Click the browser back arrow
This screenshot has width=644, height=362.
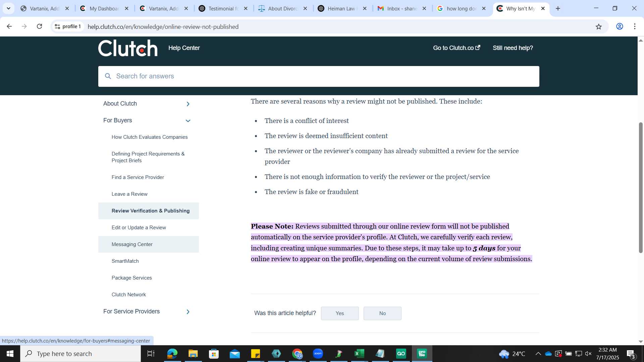click(9, 26)
